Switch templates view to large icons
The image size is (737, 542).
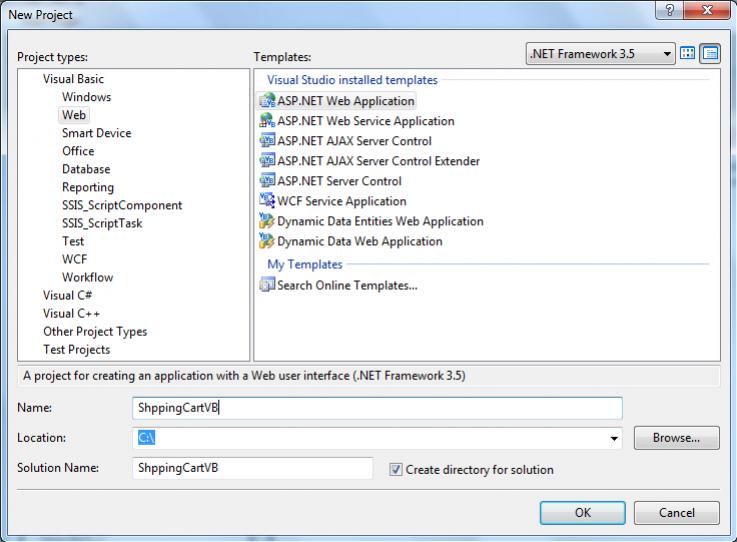coord(688,54)
